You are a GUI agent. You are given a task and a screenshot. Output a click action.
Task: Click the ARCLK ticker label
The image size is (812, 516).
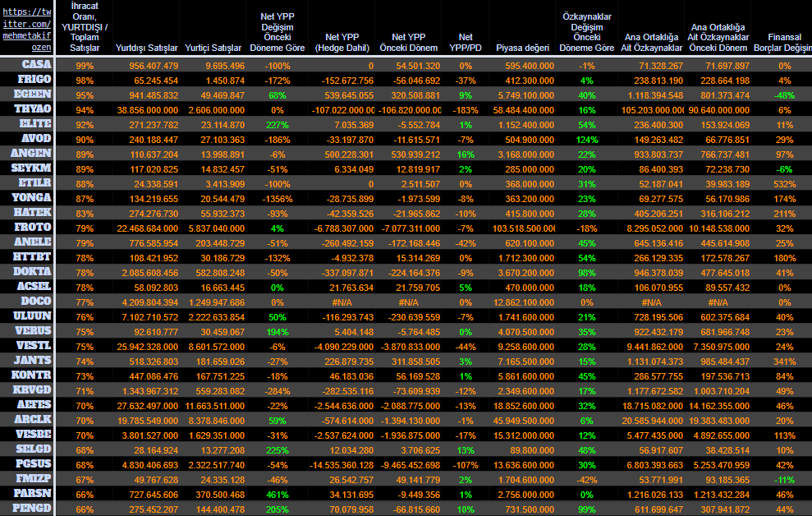point(33,419)
